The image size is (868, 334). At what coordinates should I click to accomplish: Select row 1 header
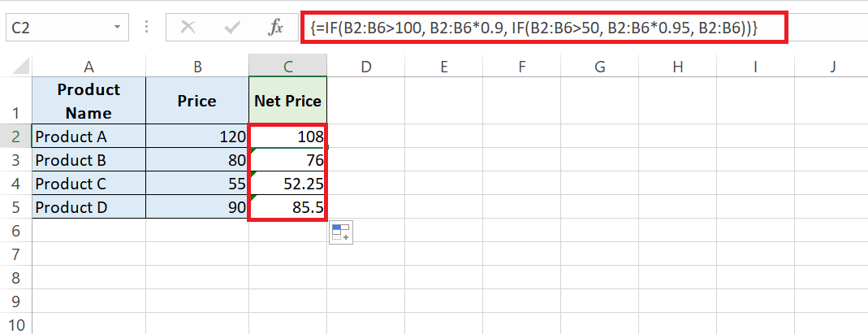click(15, 100)
